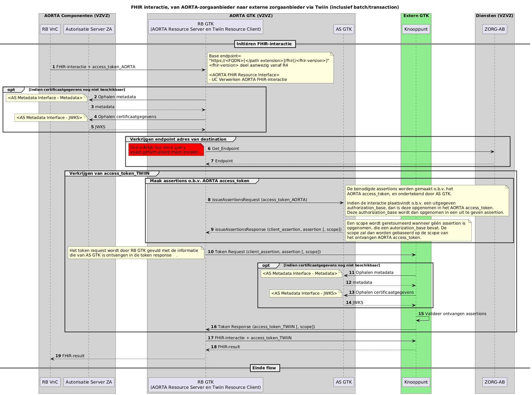This screenshot has height=395, width=532.
Task: Click the Base endpoint yellow note
Action: click(270, 67)
